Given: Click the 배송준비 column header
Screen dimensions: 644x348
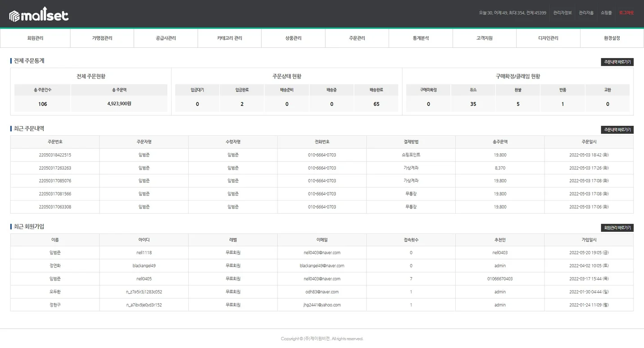Looking at the screenshot, I should (287, 90).
